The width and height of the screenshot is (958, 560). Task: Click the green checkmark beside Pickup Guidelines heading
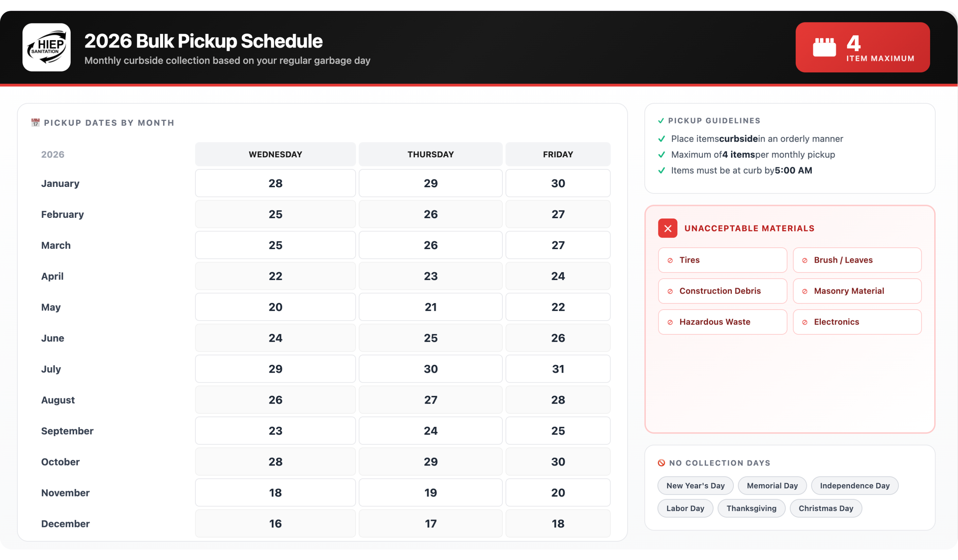point(661,121)
